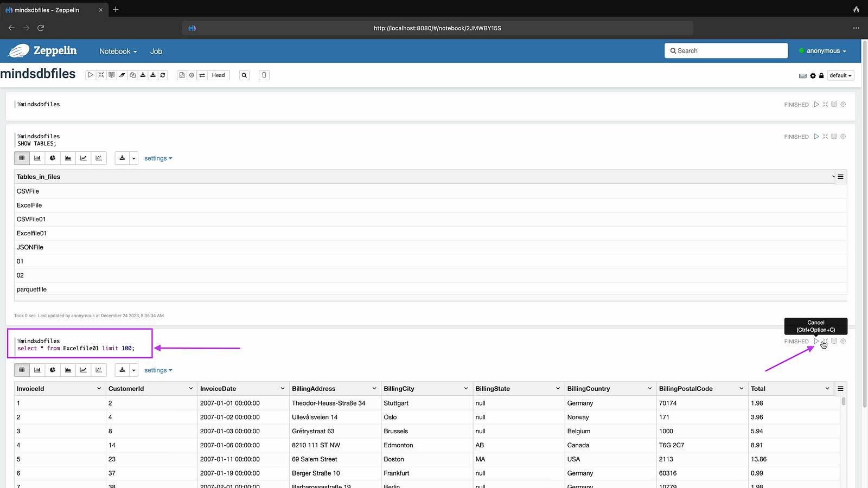This screenshot has width=868, height=488.
Task: Open the default view mode dropdown
Action: [840, 76]
